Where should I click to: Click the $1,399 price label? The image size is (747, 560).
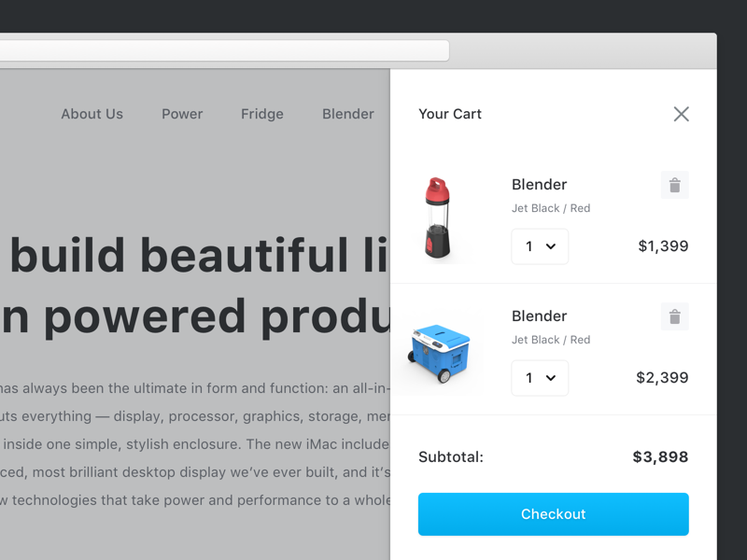663,246
